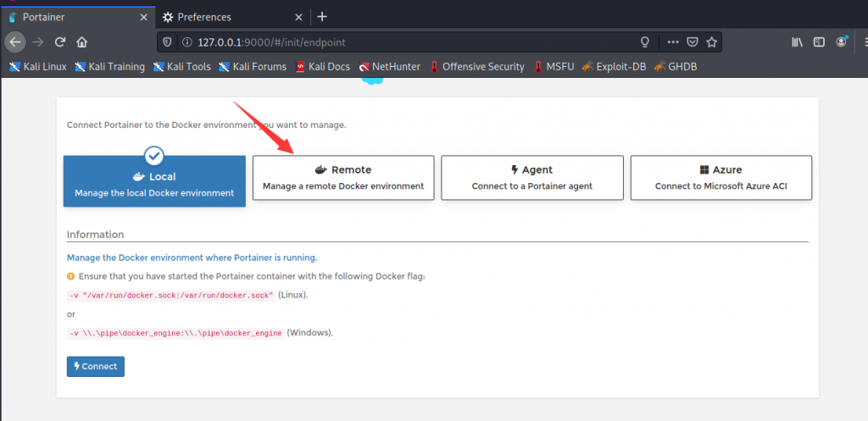The height and width of the screenshot is (421, 868).
Task: Click the Connect button
Action: (96, 366)
